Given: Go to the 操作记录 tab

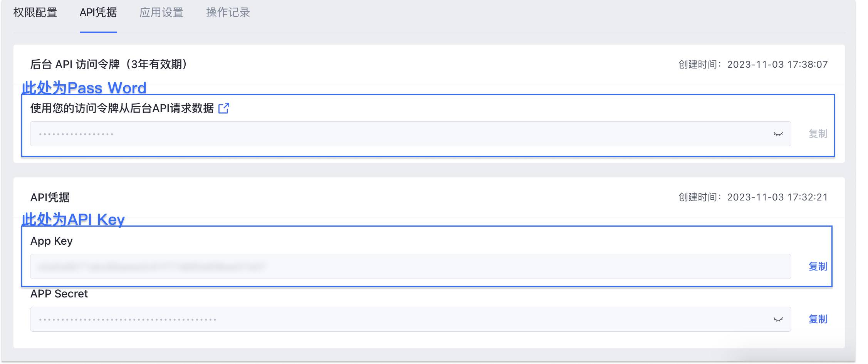Looking at the screenshot, I should click(228, 13).
